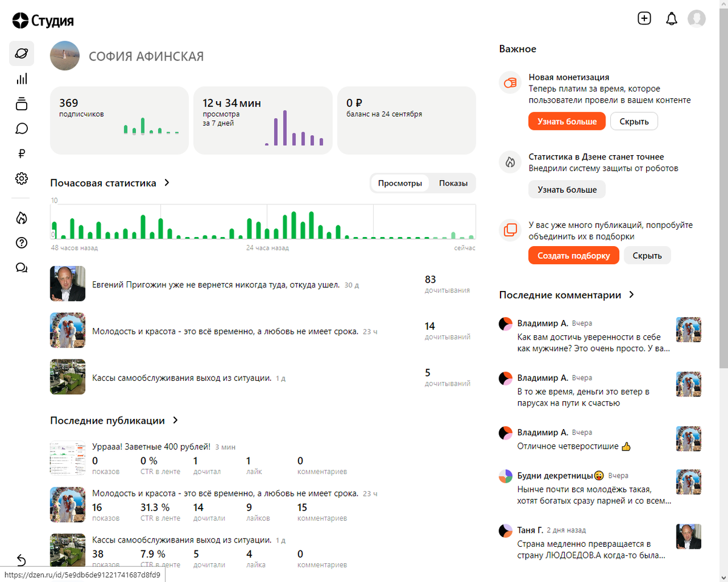Image resolution: width=728 pixels, height=582 pixels.
Task: Switch hourly chart to Просмотры tab
Action: (x=400, y=183)
